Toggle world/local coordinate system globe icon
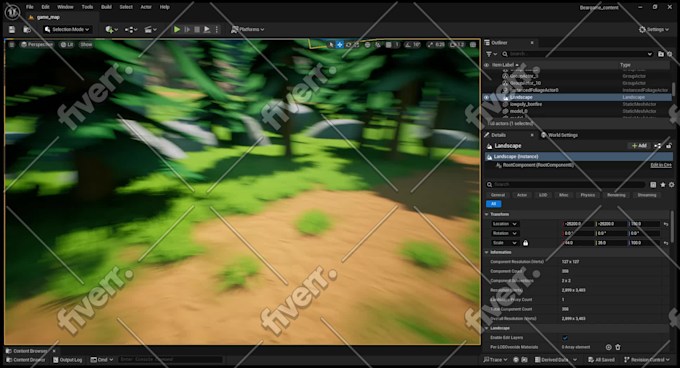This screenshot has width=680, height=368. 367,45
